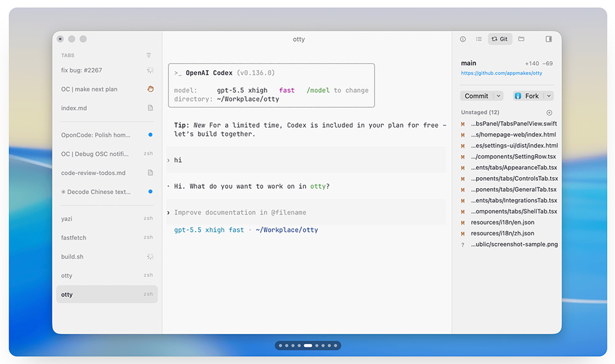The width and height of the screenshot is (615, 364).
Task: Select settings-ui/dist/index.html changed file
Action: pos(509,146)
